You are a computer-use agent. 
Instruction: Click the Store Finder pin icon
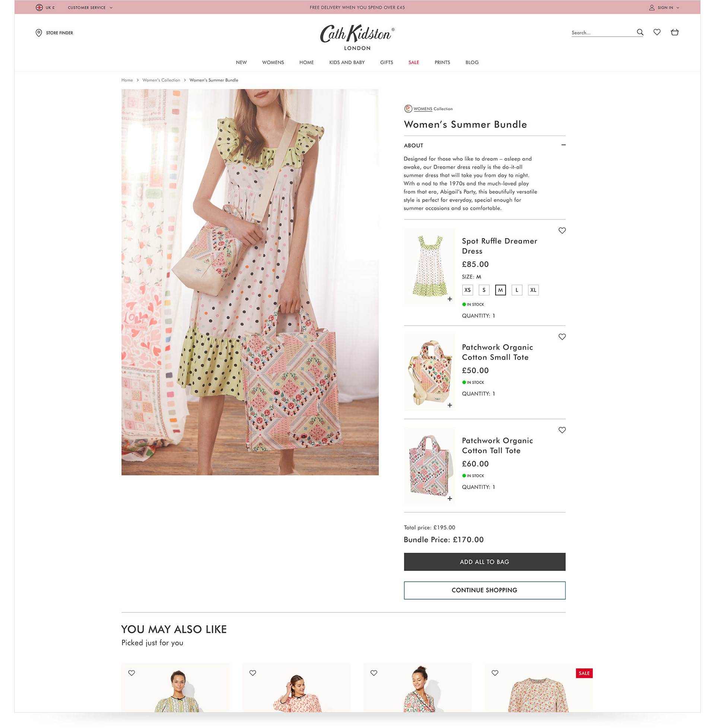pos(39,33)
